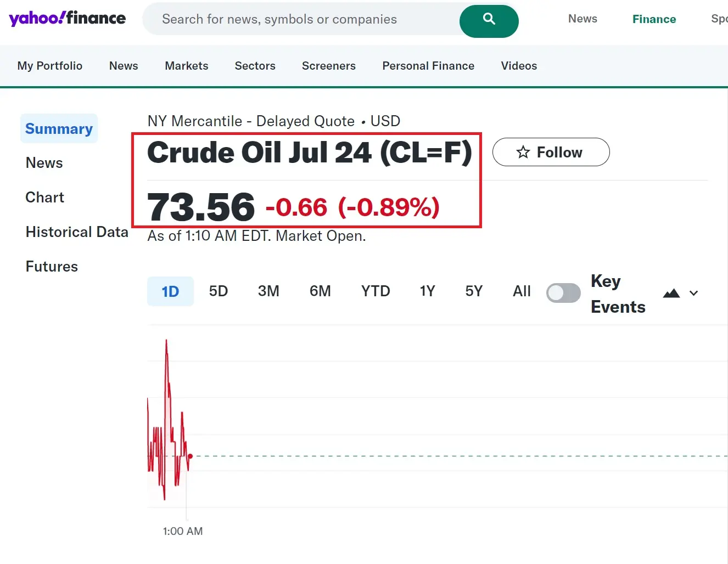Open the Markets navigation menu
The width and height of the screenshot is (728, 564).
187,66
